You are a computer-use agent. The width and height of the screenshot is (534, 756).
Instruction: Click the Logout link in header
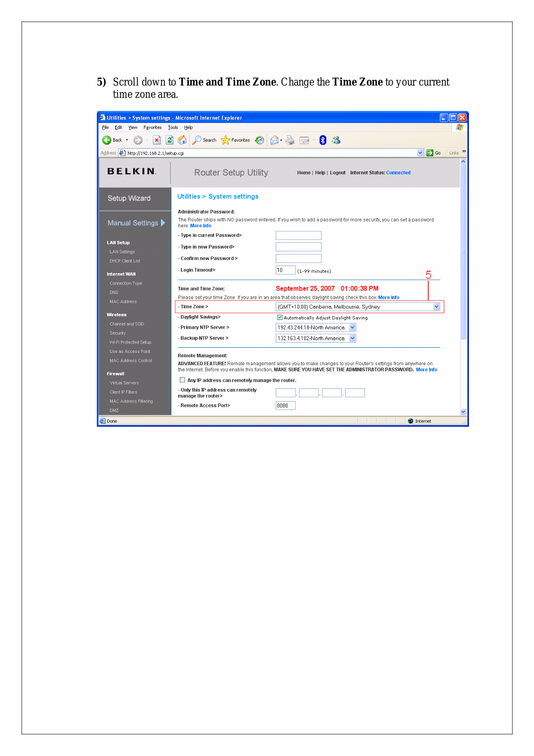(x=338, y=173)
